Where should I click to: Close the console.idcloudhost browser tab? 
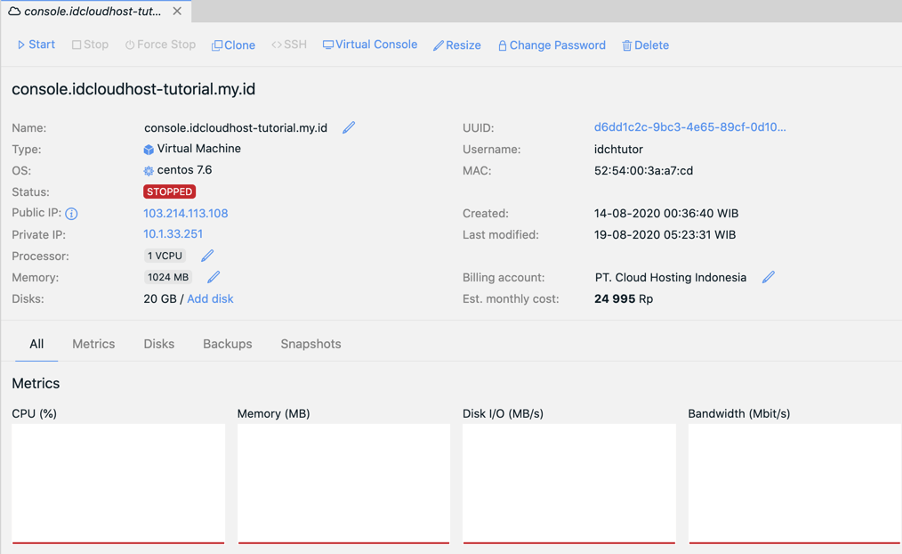pyautogui.click(x=177, y=11)
